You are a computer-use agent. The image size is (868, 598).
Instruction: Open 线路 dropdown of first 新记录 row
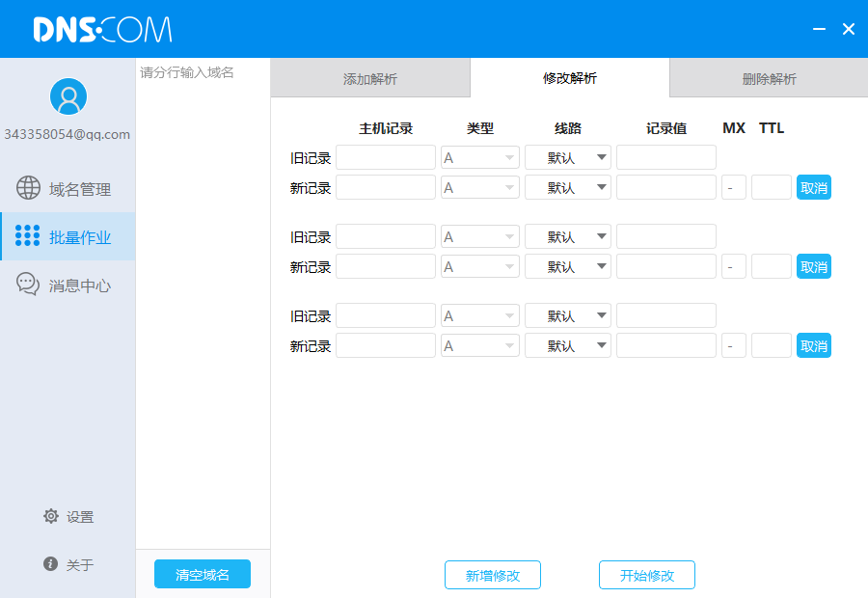tap(568, 188)
